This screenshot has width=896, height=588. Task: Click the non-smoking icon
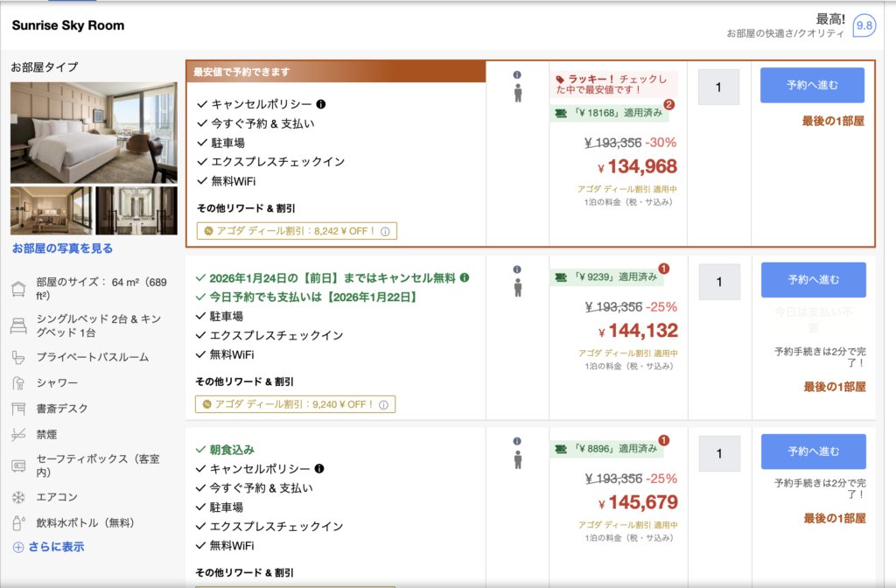(x=16, y=433)
